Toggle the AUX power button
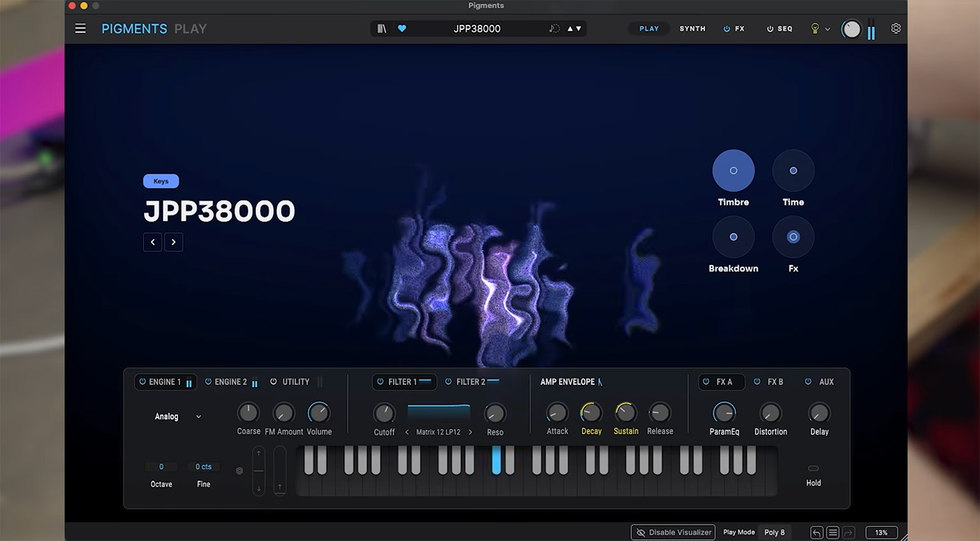Screen dimensions: 980x541 click(808, 382)
